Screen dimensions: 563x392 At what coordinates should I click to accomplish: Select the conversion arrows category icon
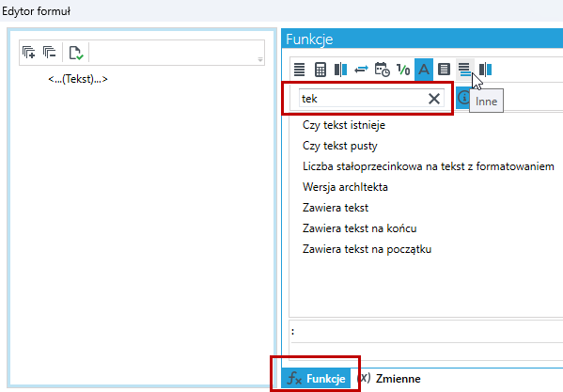[x=361, y=70]
